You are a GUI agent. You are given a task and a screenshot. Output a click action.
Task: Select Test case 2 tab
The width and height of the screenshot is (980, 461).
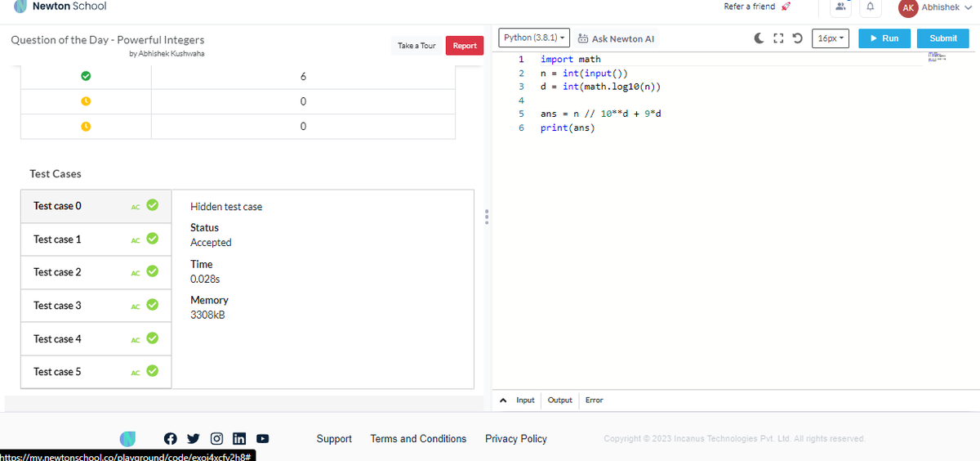pyautogui.click(x=96, y=272)
